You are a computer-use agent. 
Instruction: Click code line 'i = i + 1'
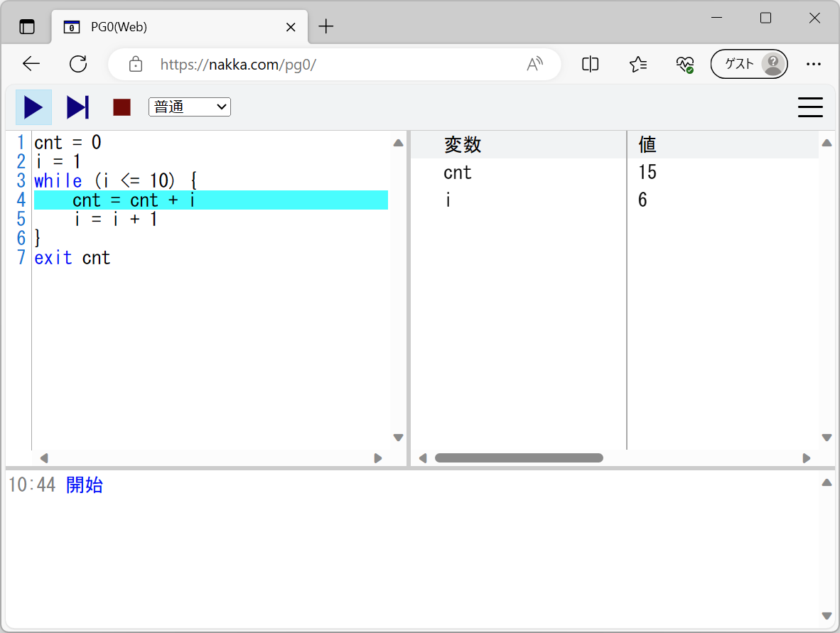coord(115,219)
